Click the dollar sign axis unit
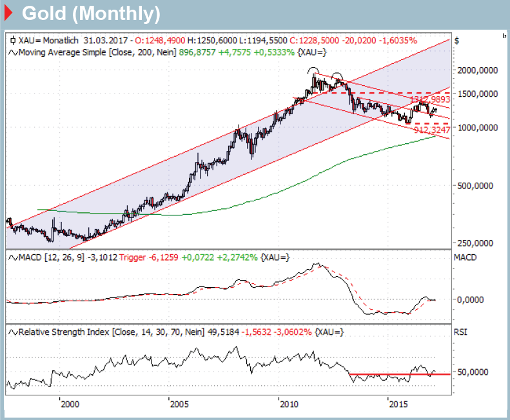Viewport: 510px width, 420px height. (x=456, y=41)
